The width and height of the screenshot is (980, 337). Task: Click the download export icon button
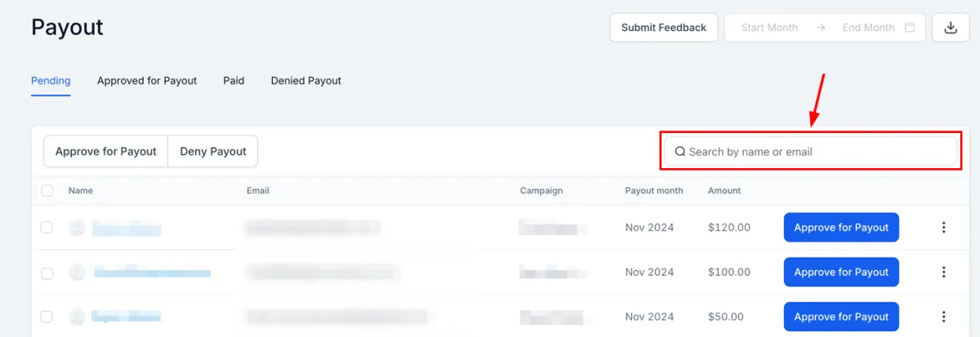[951, 27]
